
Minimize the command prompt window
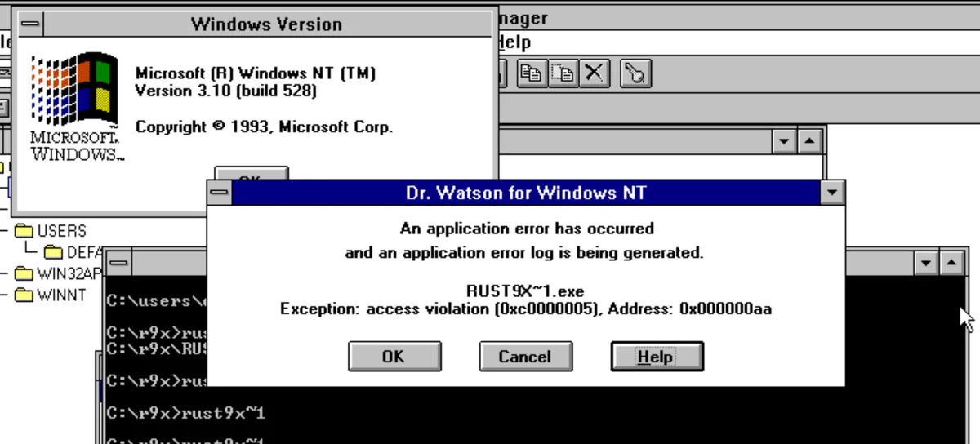[926, 263]
